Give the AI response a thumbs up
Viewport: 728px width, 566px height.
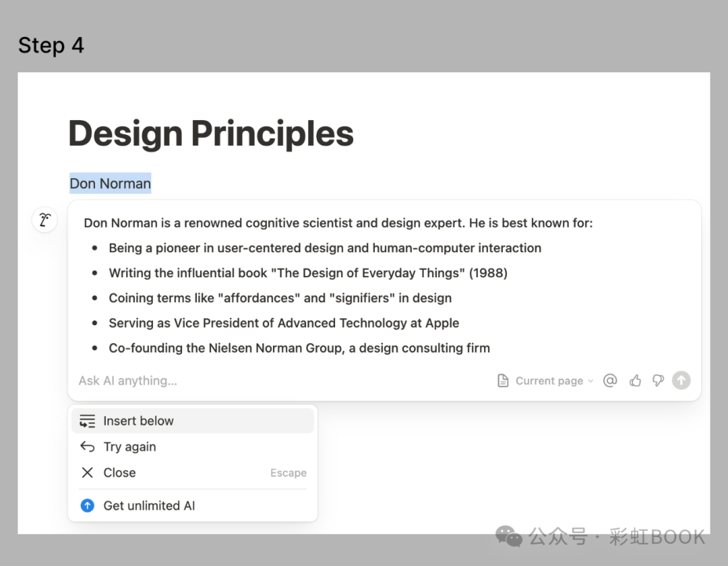(x=635, y=380)
